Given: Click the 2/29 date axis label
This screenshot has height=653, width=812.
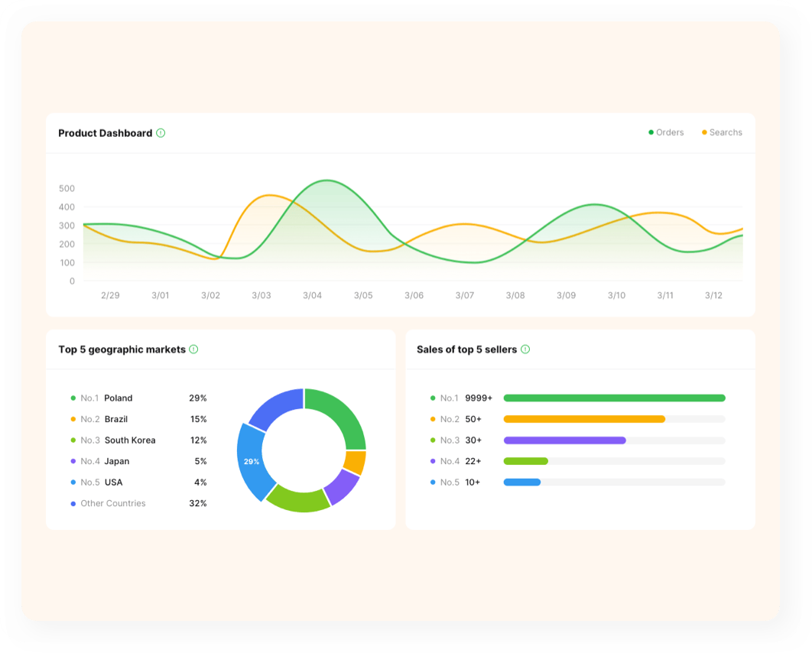Looking at the screenshot, I should point(110,295).
